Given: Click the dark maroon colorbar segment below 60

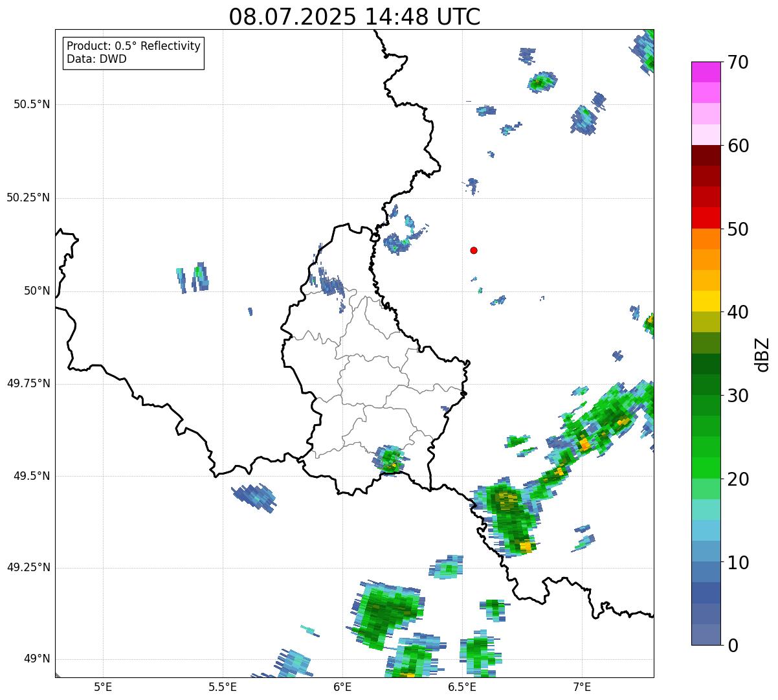Looking at the screenshot, I should pos(706,155).
